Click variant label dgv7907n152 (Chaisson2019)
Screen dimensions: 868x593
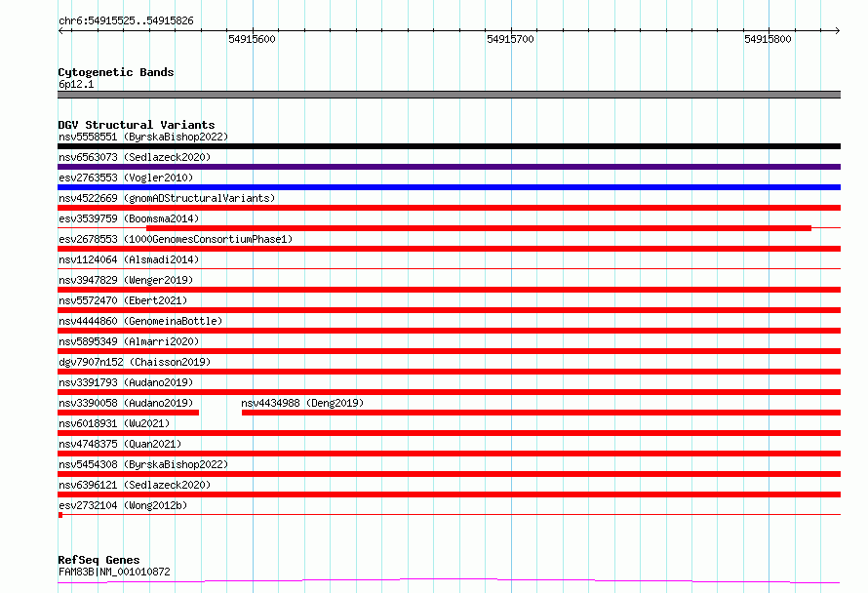tap(135, 362)
